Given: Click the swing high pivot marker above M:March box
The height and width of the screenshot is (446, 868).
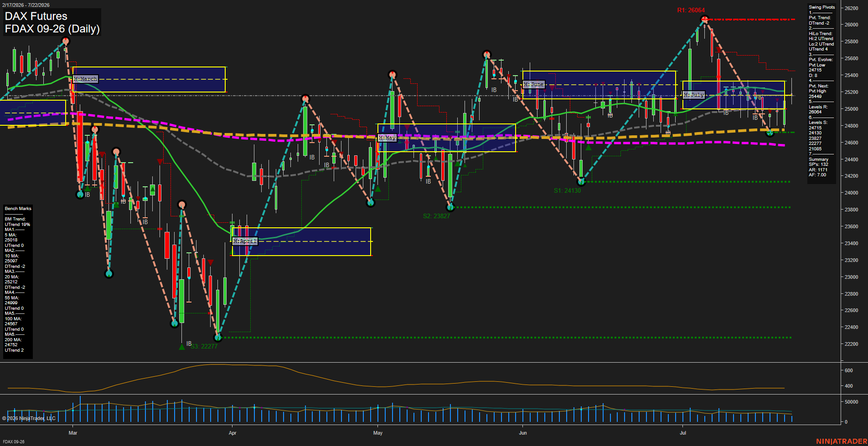Looking at the screenshot, I should point(66,41).
